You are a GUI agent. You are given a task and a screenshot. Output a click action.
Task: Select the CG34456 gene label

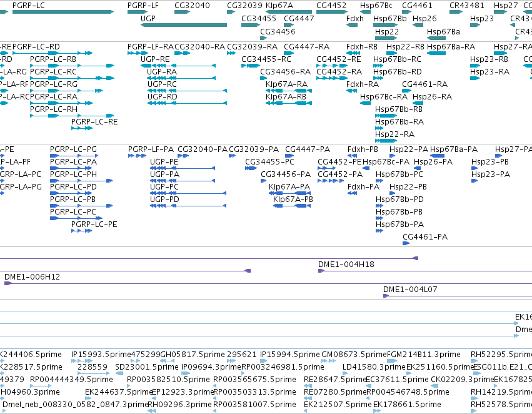point(278,31)
